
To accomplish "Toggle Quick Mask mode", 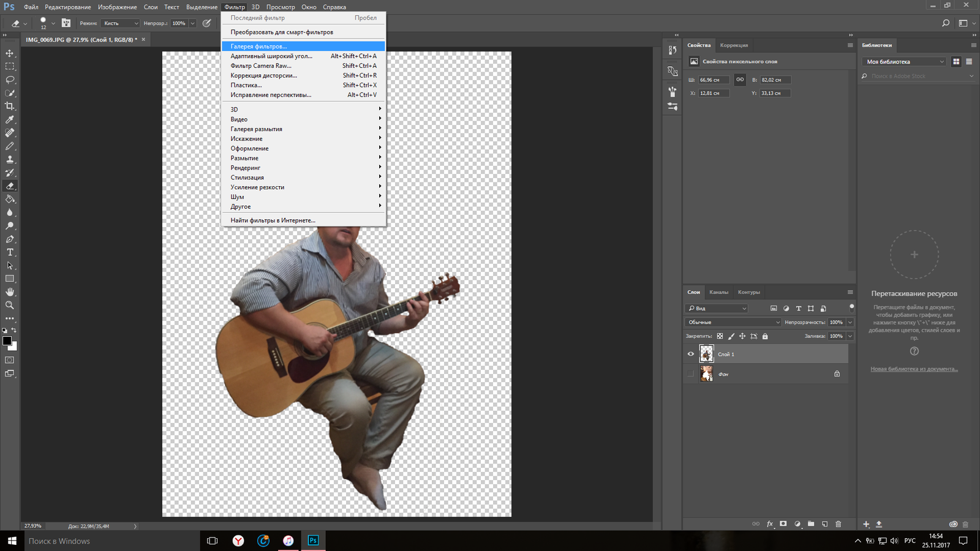I will 10,360.
